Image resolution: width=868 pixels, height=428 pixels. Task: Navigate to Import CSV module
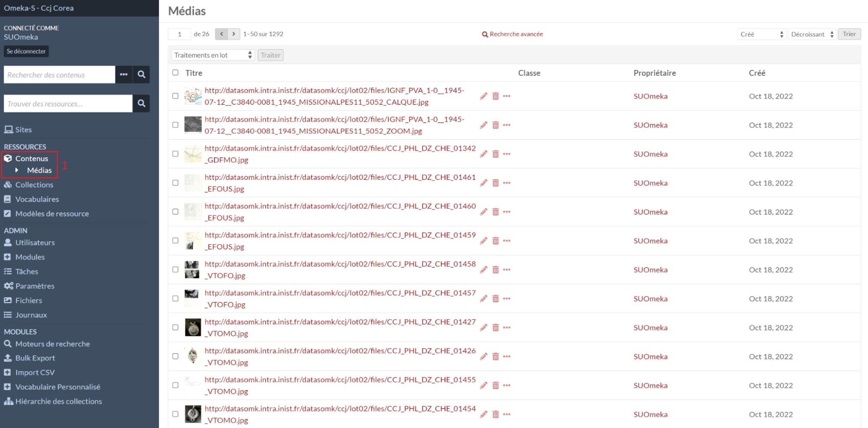tap(35, 372)
